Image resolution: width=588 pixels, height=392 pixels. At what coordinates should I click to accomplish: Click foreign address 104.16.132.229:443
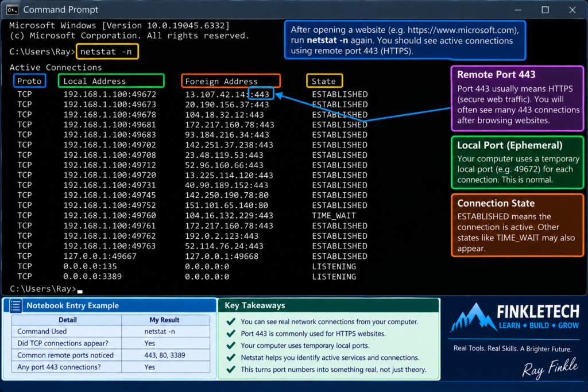[x=229, y=215]
